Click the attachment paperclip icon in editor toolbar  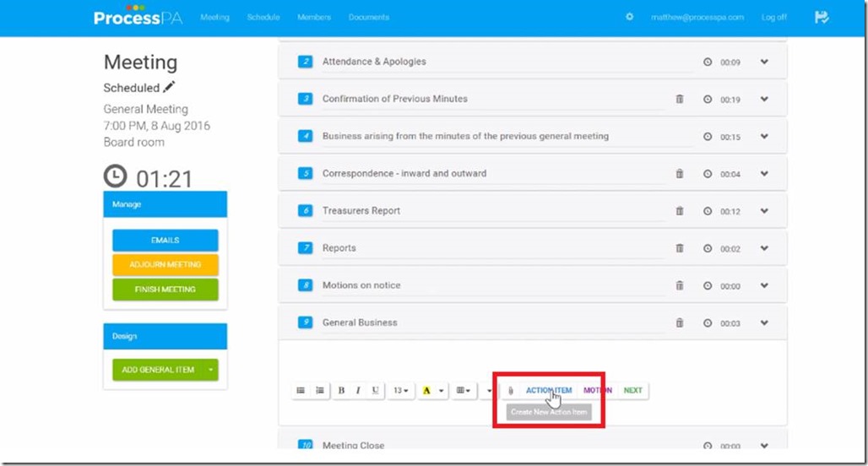pyautogui.click(x=511, y=391)
